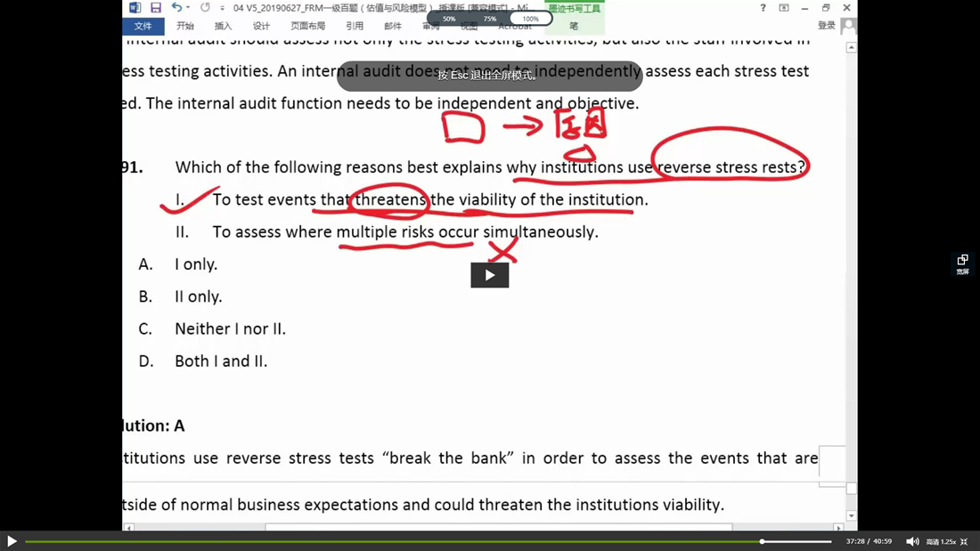Click answer text 'Both I and II.'
Screen dimensions: 980x551
click(221, 361)
